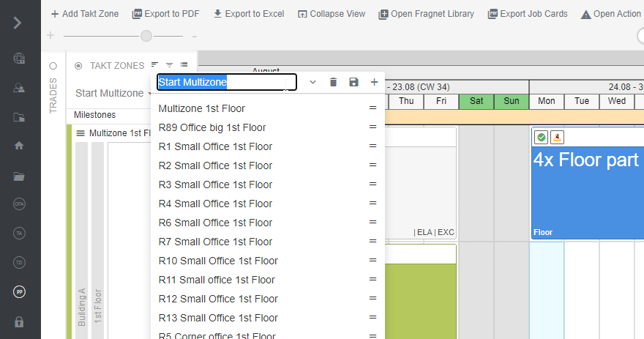Open the Start Multizone dropdown under TAKT ZONES

(x=113, y=93)
